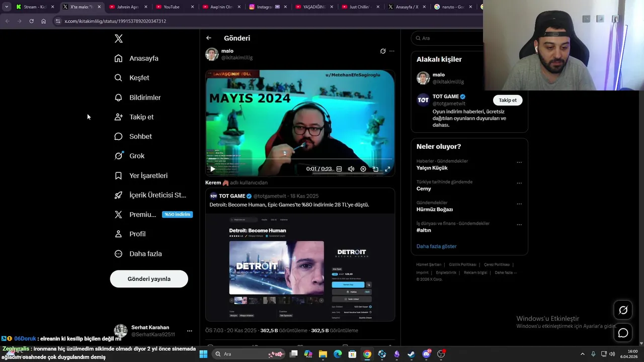The image size is (644, 362).
Task: Open Windows Start menu
Action: pos(203,354)
